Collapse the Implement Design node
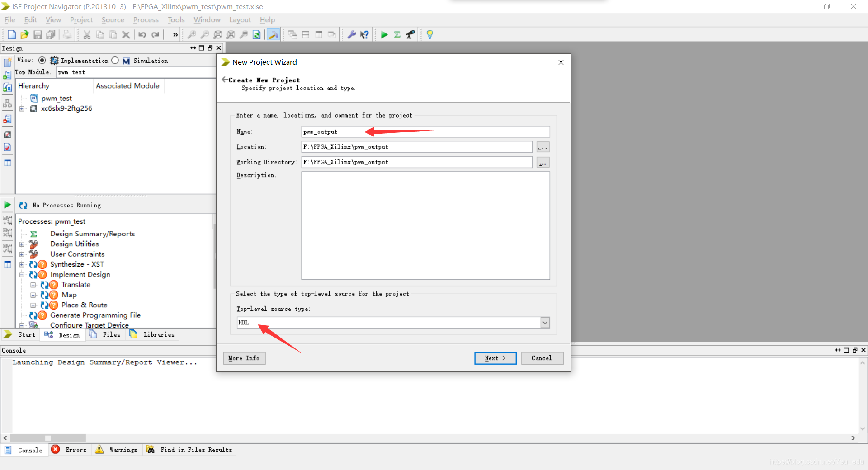The image size is (868, 470). pos(22,275)
